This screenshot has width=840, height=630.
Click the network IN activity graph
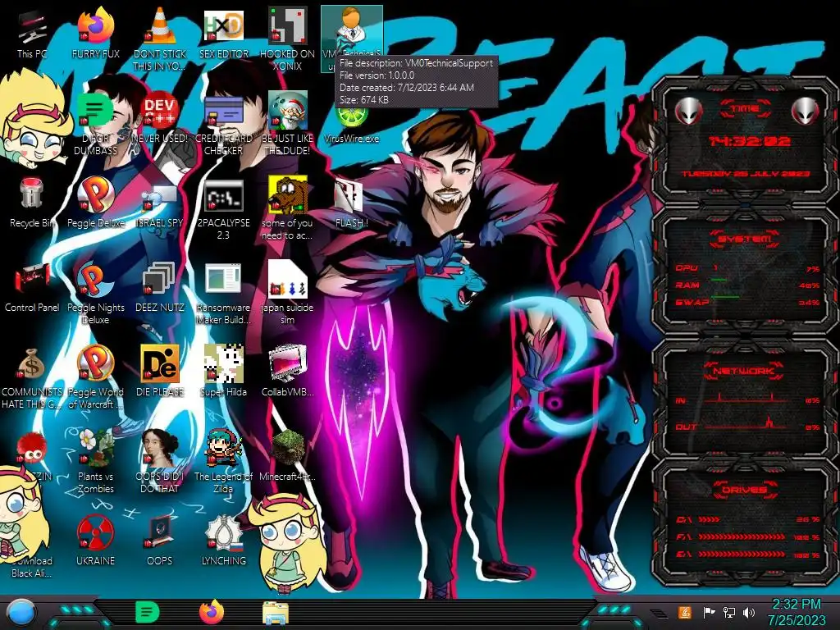click(x=747, y=399)
